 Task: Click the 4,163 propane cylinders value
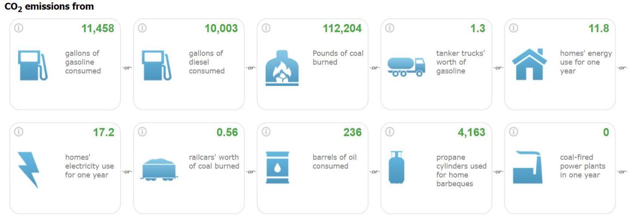click(x=471, y=133)
